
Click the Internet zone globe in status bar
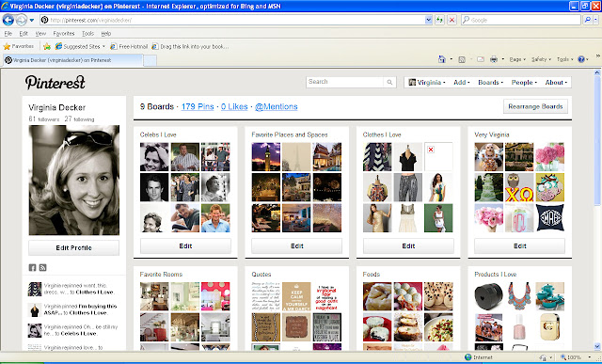(x=468, y=357)
